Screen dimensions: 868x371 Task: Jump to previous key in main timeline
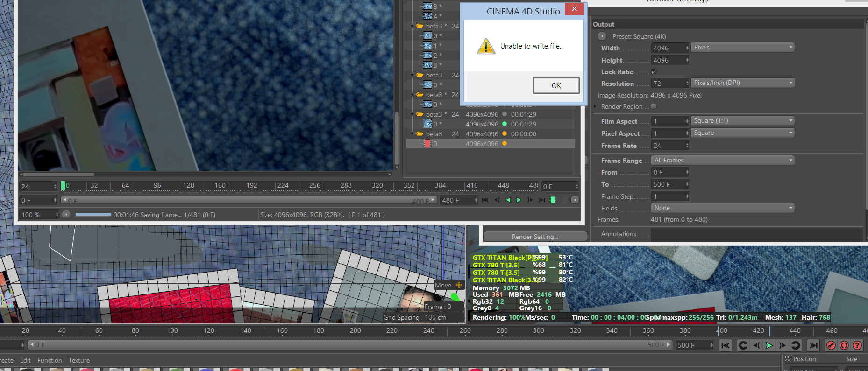[743, 345]
